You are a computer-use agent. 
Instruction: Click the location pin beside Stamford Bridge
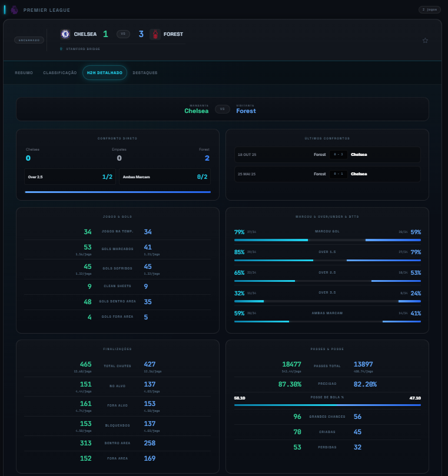(x=61, y=49)
